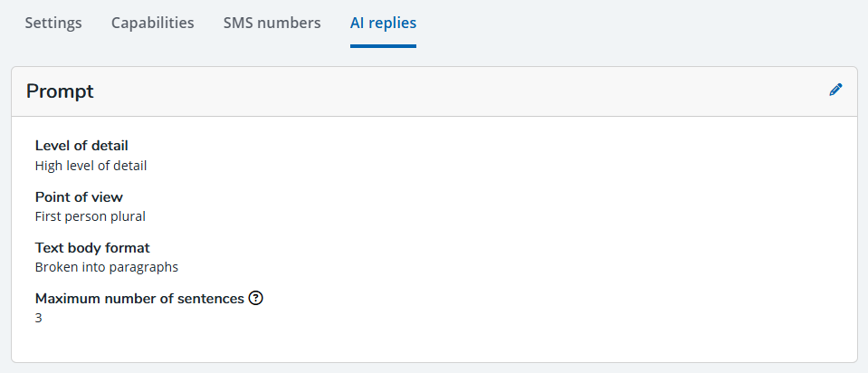Click the empty tab bar area right of AI replies
This screenshot has height=373, width=868.
[x=634, y=23]
